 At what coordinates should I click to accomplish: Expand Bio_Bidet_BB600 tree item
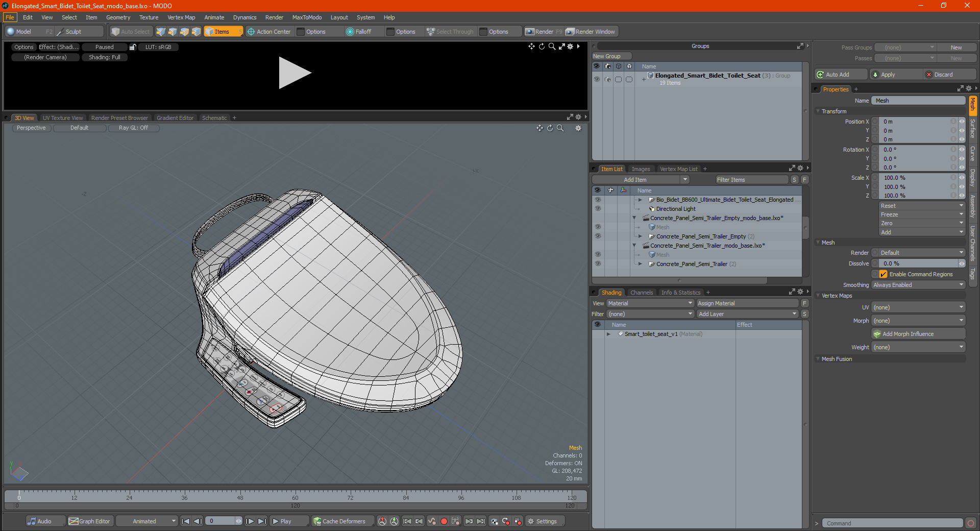tap(640, 200)
